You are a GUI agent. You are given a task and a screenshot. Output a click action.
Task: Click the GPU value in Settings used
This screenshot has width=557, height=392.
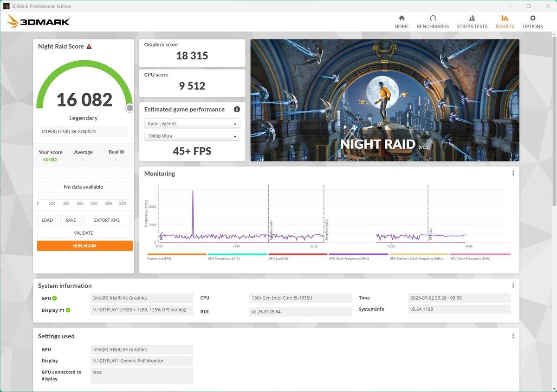[x=142, y=350]
